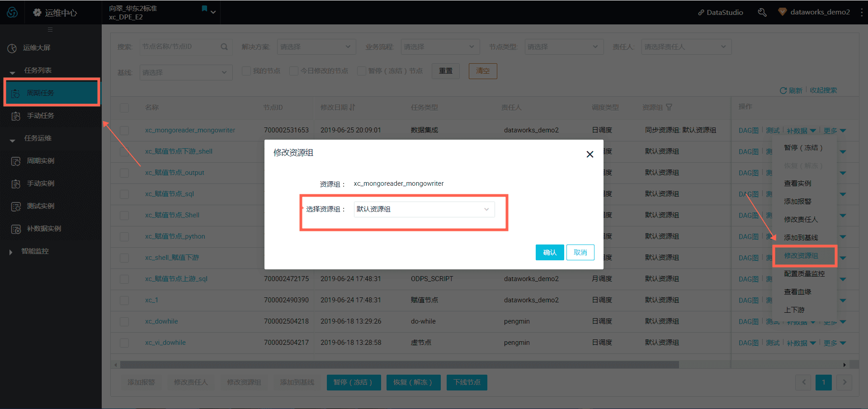Check 今日修改的节点

[x=294, y=71]
